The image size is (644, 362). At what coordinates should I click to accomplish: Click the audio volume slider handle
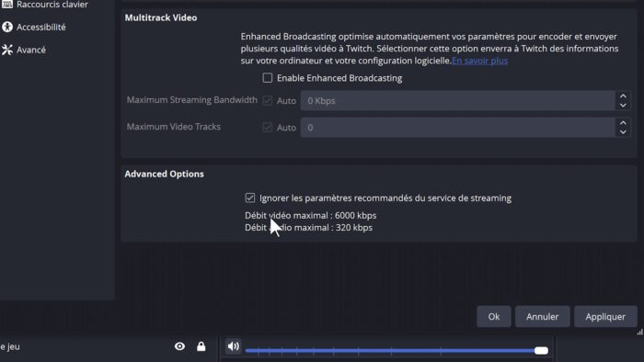(541, 351)
